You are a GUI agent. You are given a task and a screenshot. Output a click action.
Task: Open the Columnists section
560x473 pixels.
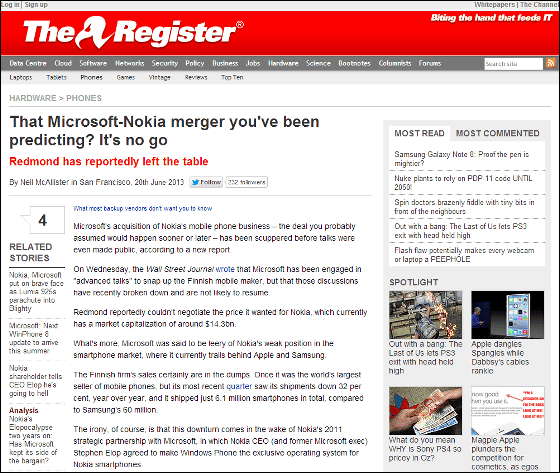click(x=395, y=63)
